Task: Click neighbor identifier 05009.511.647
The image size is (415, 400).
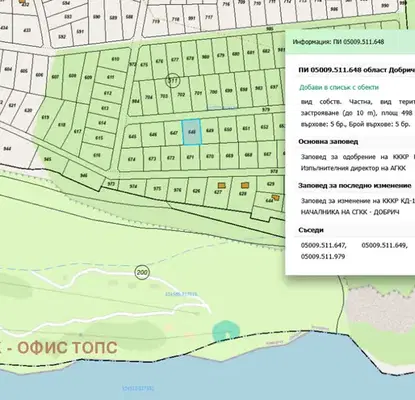Action: click(324, 245)
